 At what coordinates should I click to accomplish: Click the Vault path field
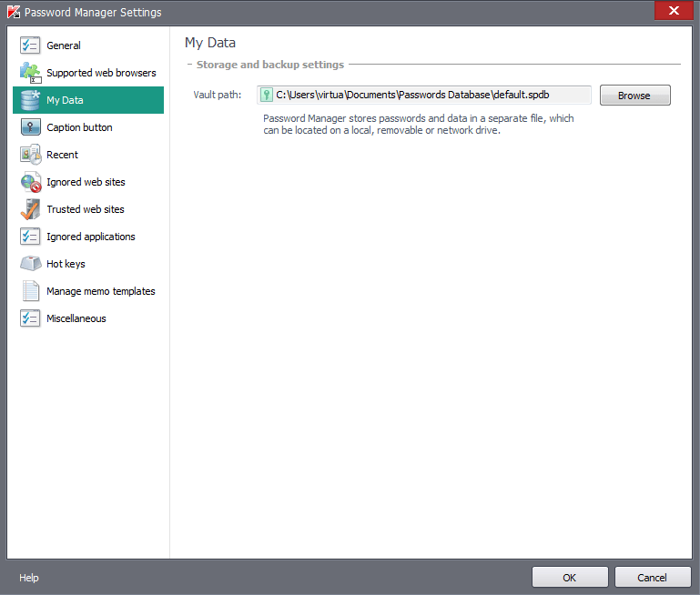tap(424, 95)
